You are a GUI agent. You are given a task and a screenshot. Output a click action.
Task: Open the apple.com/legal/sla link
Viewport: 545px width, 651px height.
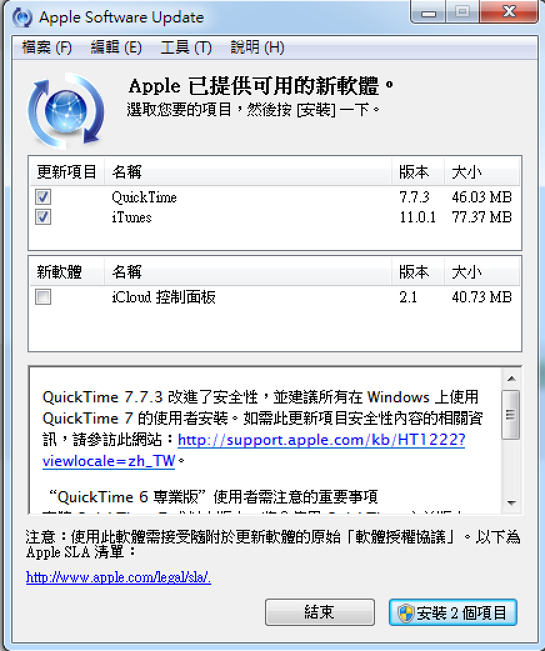click(x=118, y=577)
